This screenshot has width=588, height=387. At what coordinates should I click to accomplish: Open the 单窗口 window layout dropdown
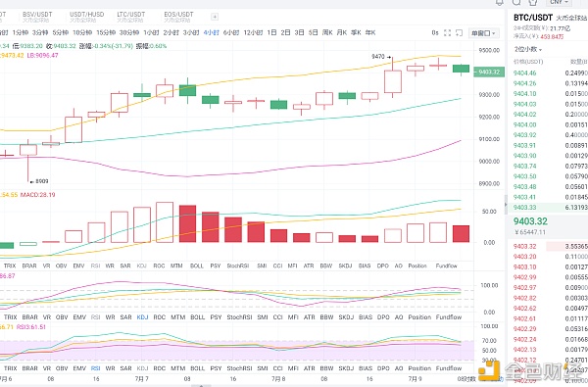tap(484, 33)
